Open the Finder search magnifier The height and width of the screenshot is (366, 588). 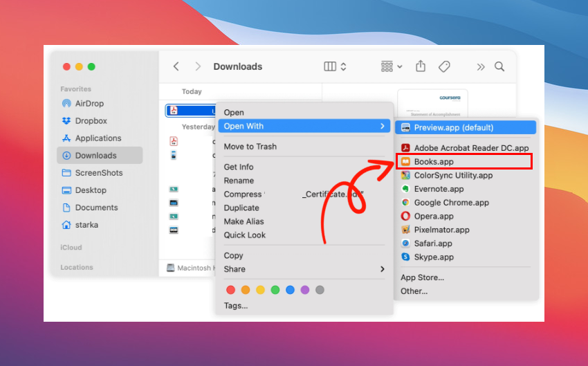(499, 66)
